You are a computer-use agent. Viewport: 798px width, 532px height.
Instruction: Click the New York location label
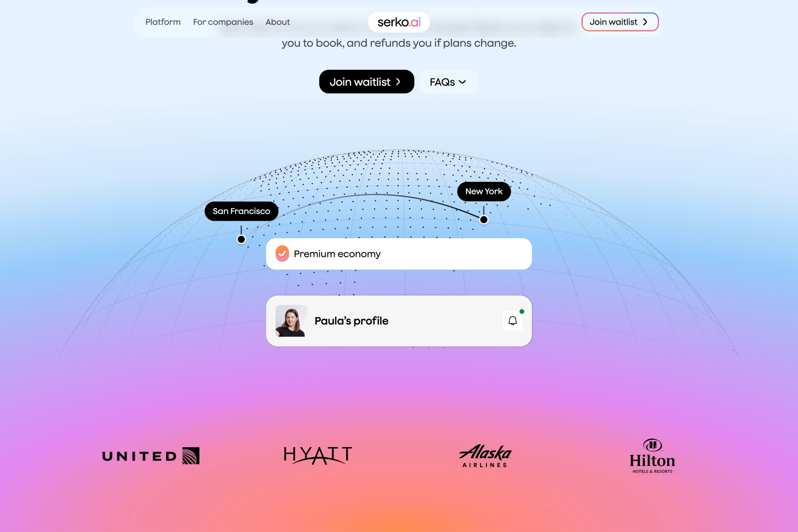484,191
